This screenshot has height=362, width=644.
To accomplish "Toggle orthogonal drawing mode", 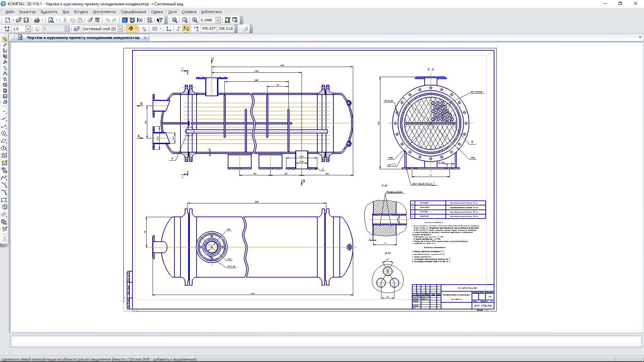I will (x=178, y=29).
